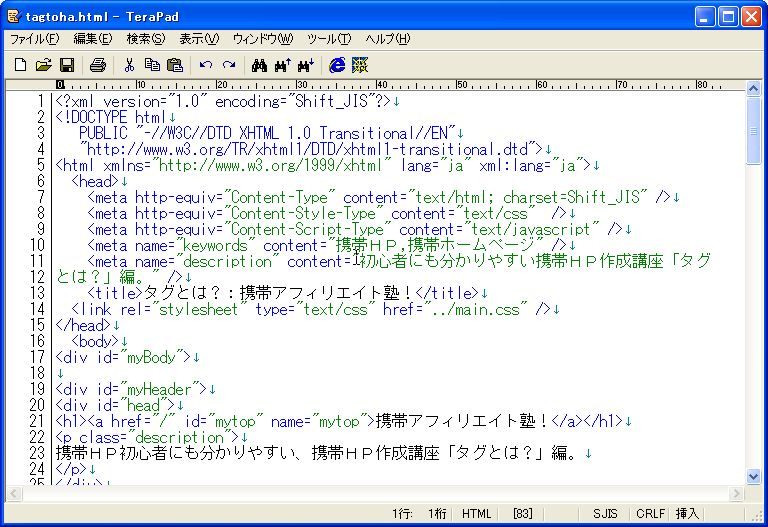Click the 挿入 insert mode indicator
Screen dimensions: 768x527
tap(687, 513)
